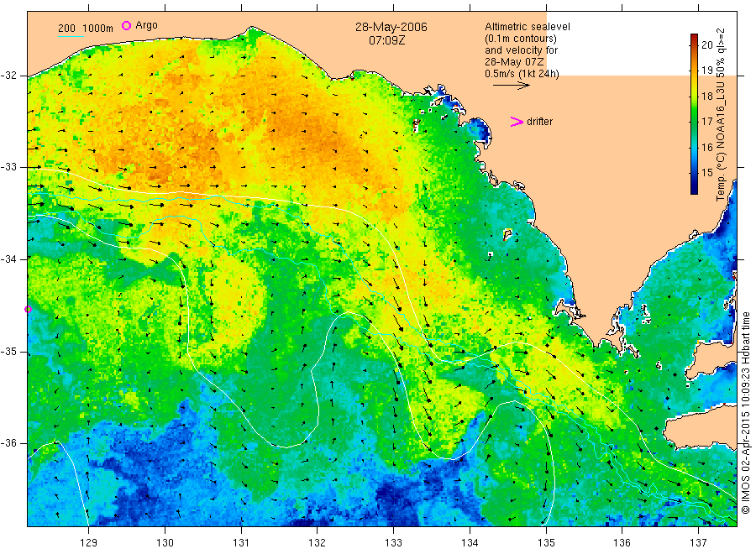Click the cyan 200 1000m depth legend line
The image size is (756, 554).
[71, 35]
